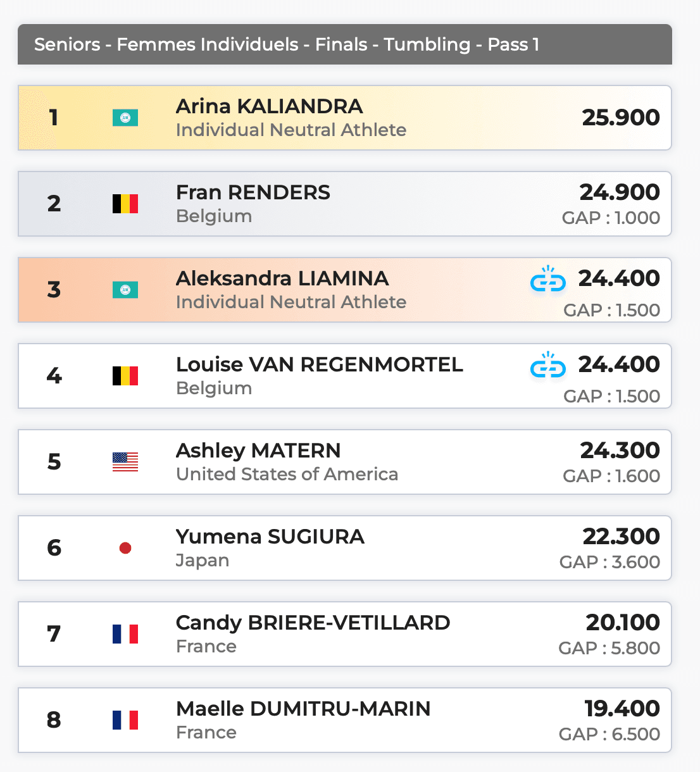
Task: Open Arina KALIANDRA's athlete name
Action: [269, 106]
